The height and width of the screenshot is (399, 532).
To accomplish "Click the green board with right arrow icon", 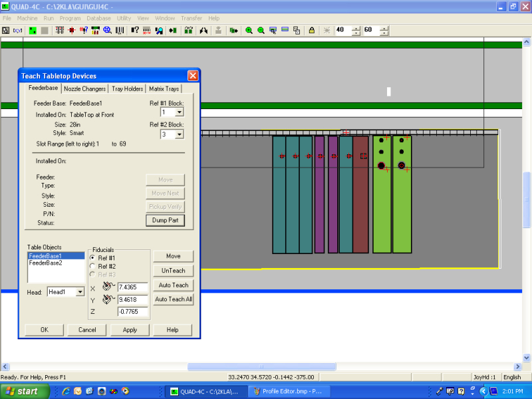I will point(233,31).
